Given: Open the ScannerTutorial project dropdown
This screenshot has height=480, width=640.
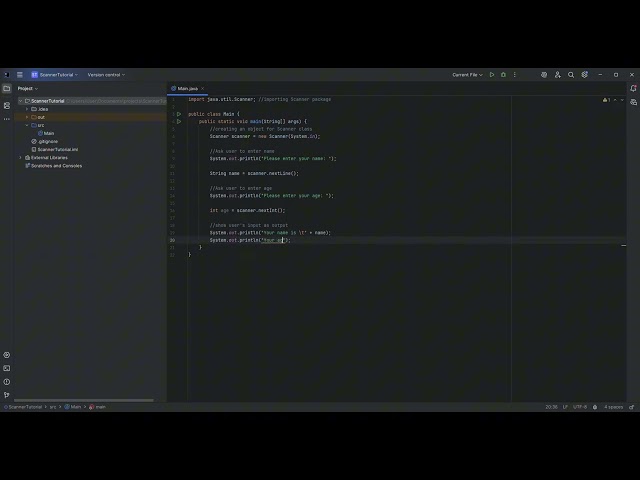Looking at the screenshot, I should click(55, 75).
